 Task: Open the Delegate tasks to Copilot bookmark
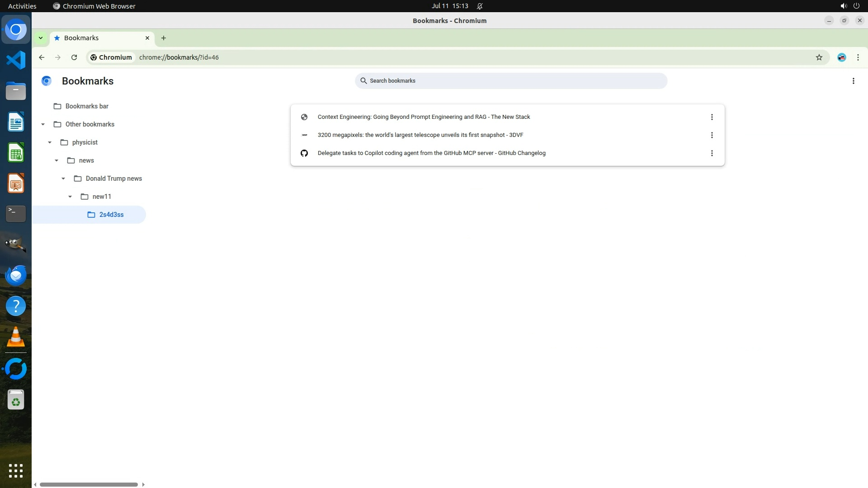pos(431,153)
